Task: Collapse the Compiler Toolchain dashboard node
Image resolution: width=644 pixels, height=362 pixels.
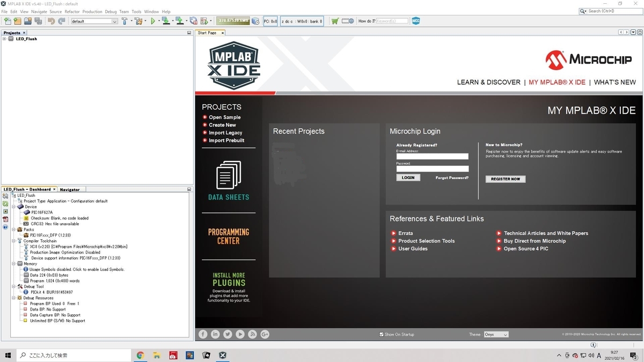Action: (14, 241)
